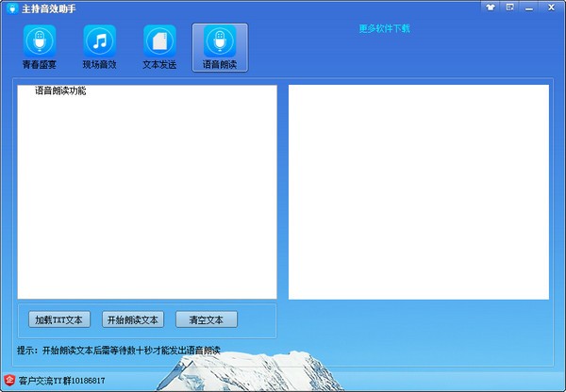Select the 现场音效 music note icon
The width and height of the screenshot is (566, 392).
[x=99, y=41]
